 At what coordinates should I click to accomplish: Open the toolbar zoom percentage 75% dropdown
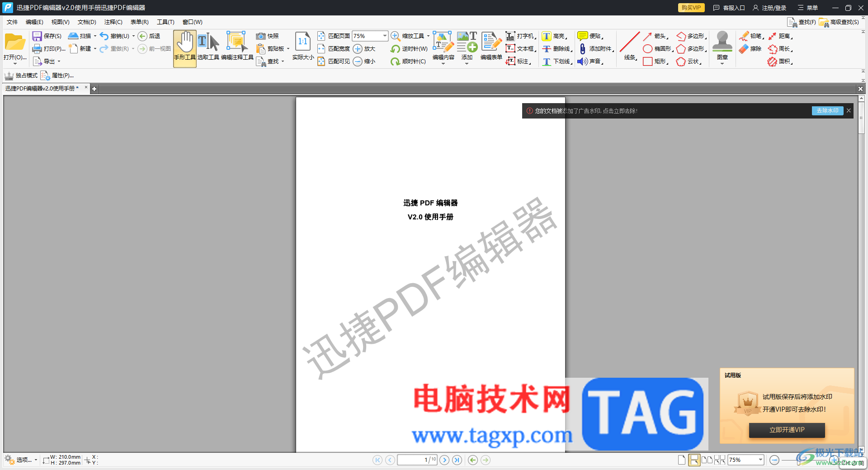coord(385,36)
